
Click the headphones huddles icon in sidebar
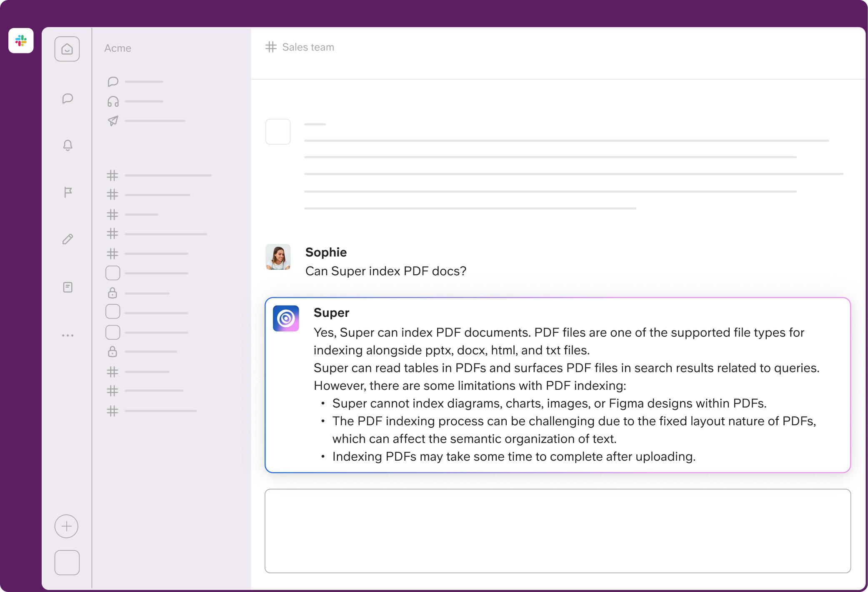113,101
